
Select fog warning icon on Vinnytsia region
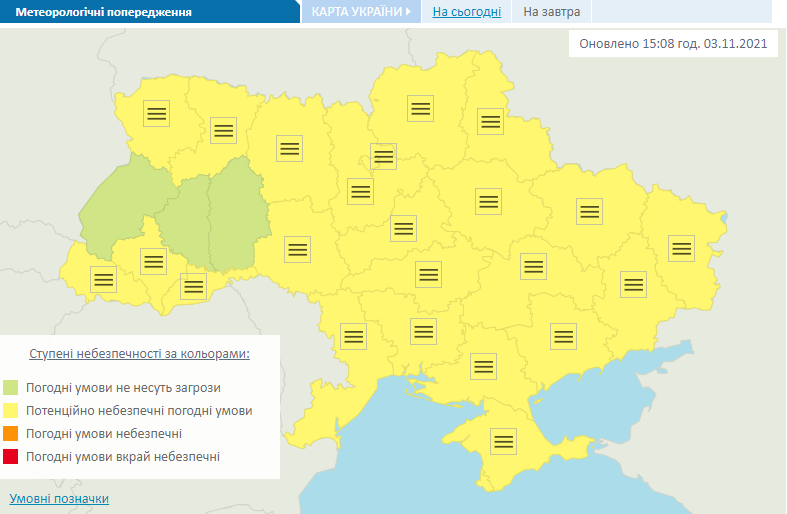298,249
